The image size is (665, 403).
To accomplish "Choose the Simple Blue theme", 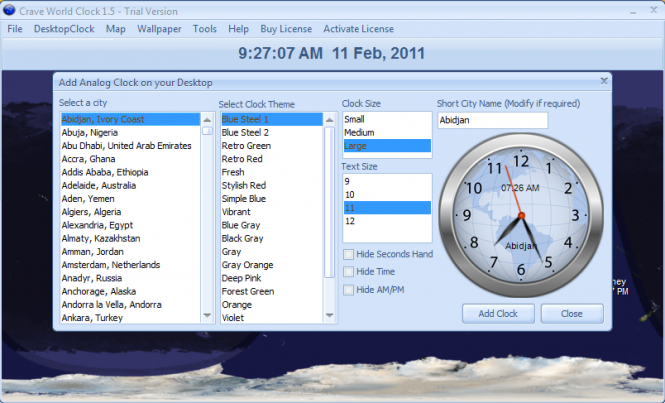I will [271, 199].
